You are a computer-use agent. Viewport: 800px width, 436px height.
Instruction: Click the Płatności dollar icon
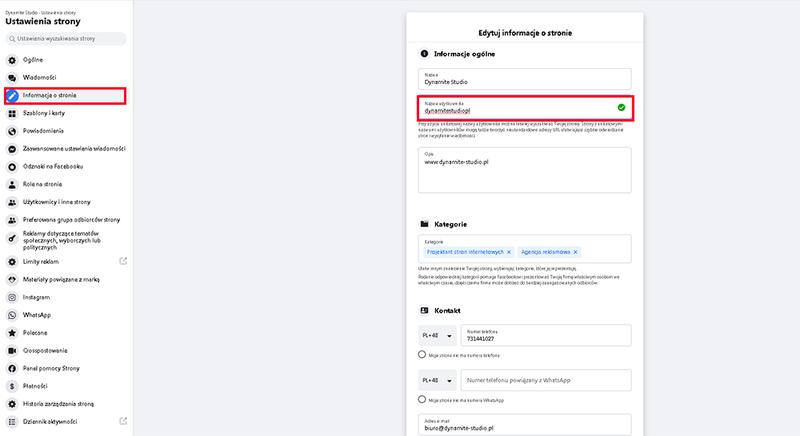[12, 385]
